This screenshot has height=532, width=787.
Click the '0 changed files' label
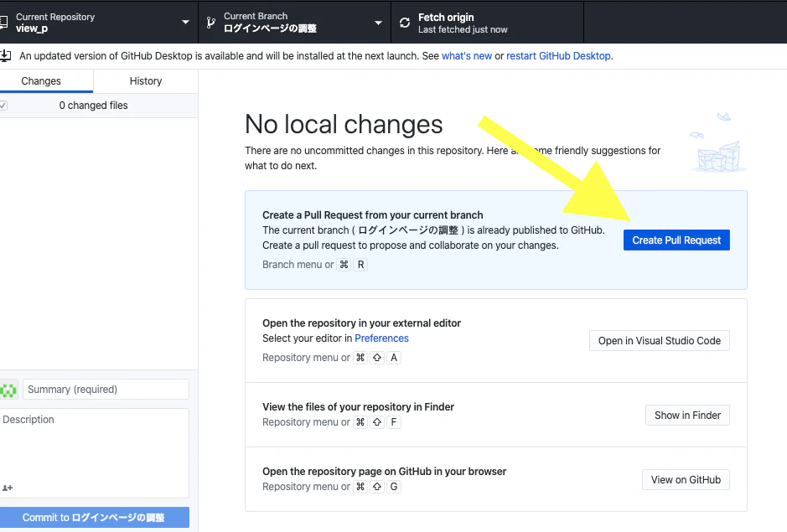[93, 106]
